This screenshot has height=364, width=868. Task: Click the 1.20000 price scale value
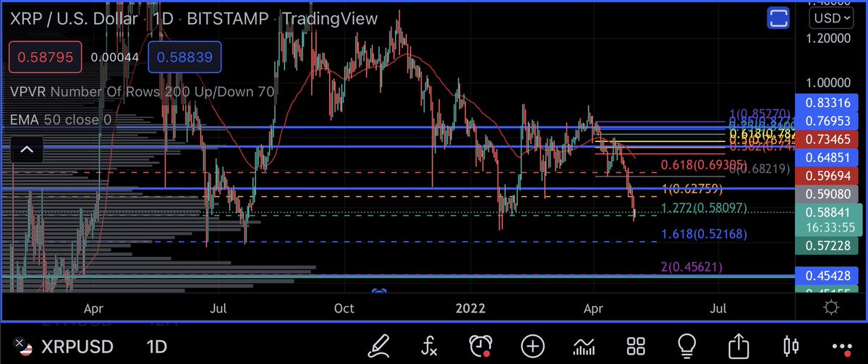pos(827,37)
